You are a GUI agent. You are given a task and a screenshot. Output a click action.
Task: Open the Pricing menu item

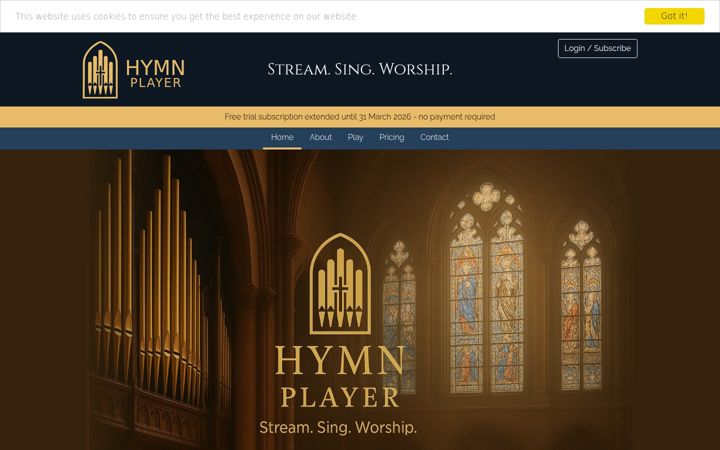391,137
